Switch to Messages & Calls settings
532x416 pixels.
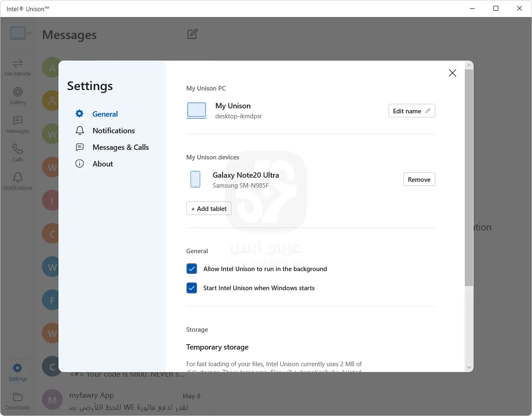(x=120, y=147)
